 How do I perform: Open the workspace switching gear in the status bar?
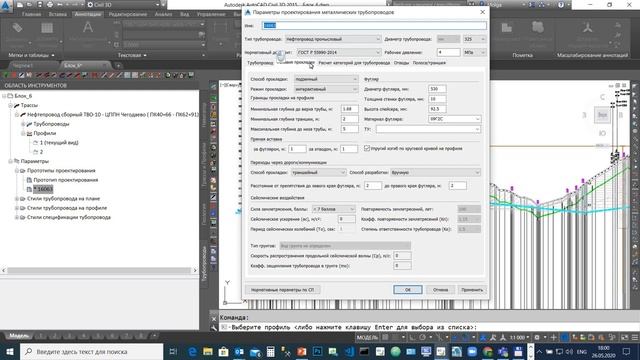click(537, 337)
